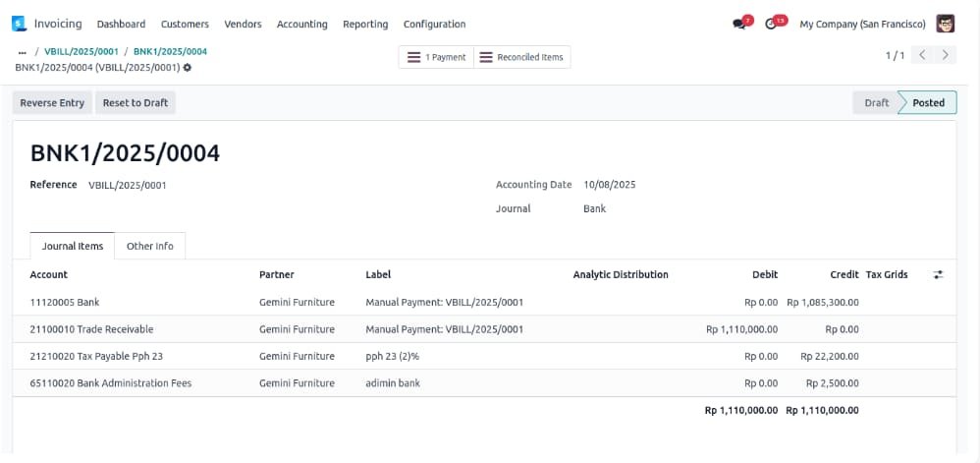Click the Analytic Distribution column header

(x=621, y=274)
